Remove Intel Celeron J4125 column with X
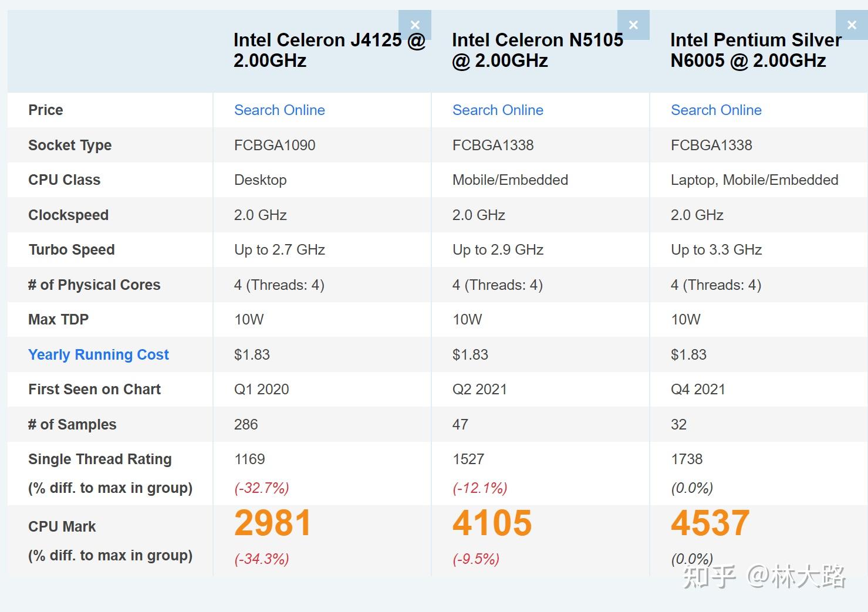The image size is (868, 612). pyautogui.click(x=415, y=25)
